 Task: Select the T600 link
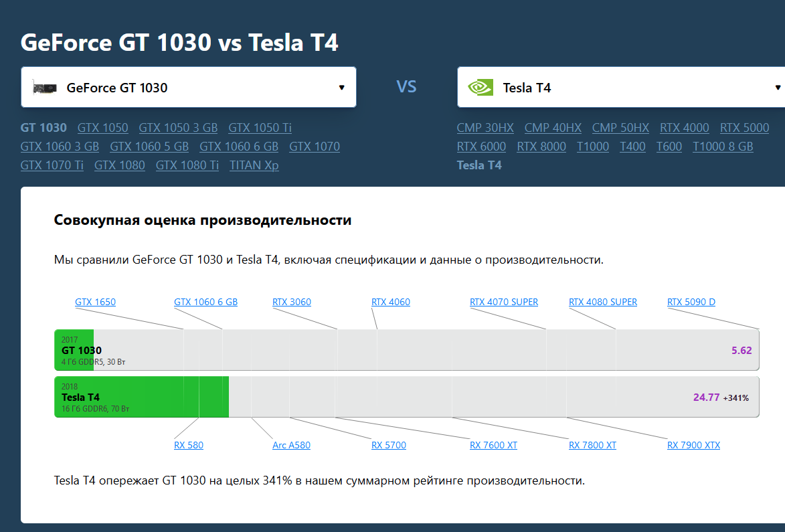point(669,147)
